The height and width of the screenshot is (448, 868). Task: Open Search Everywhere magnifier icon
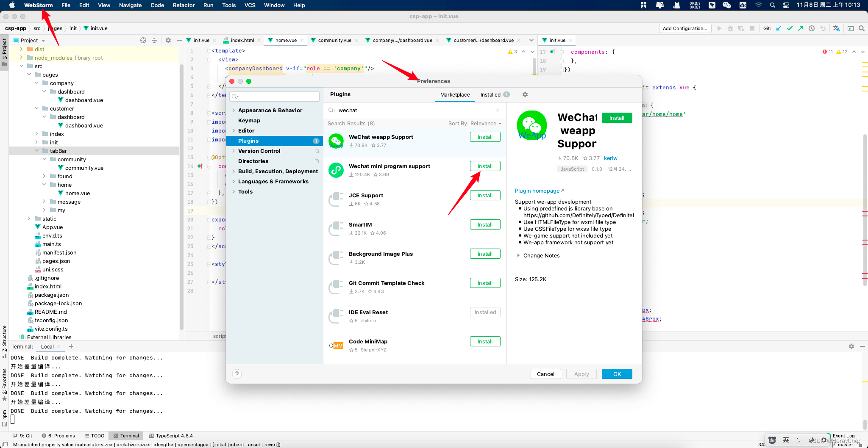click(862, 28)
